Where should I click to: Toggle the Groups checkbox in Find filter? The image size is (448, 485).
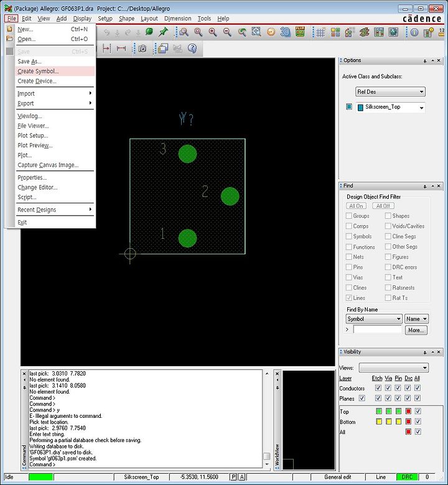pos(349,216)
